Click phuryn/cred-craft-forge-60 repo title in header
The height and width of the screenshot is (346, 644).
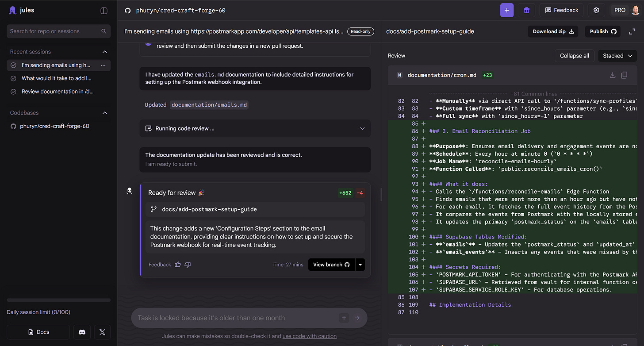coord(180,10)
